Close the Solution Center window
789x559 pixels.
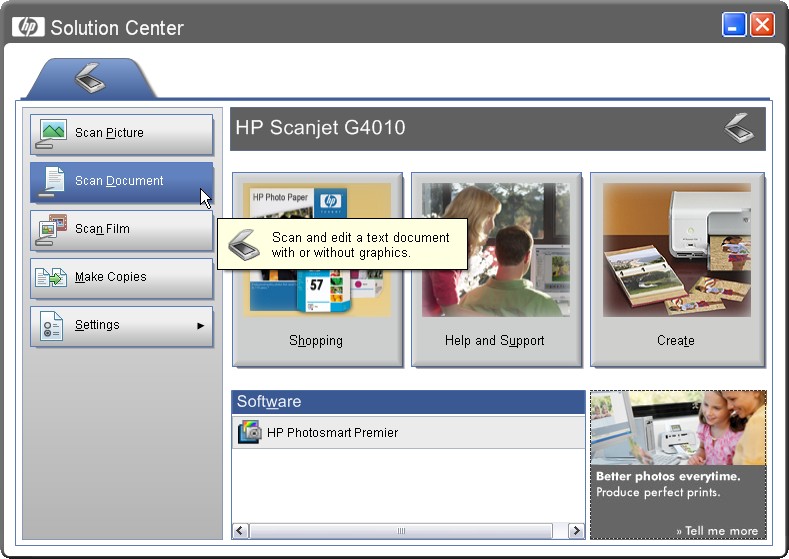coord(762,25)
